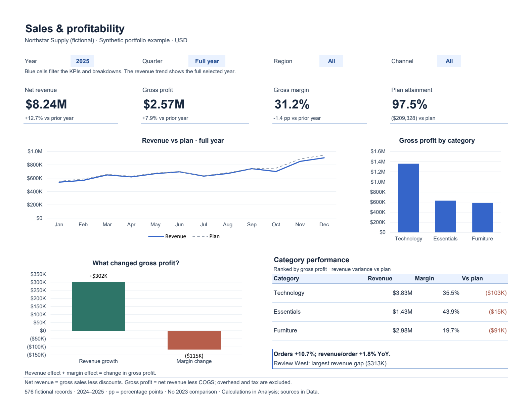Open the Year filter cell showing 2025
The height and width of the screenshot is (411, 532).
pos(82,61)
